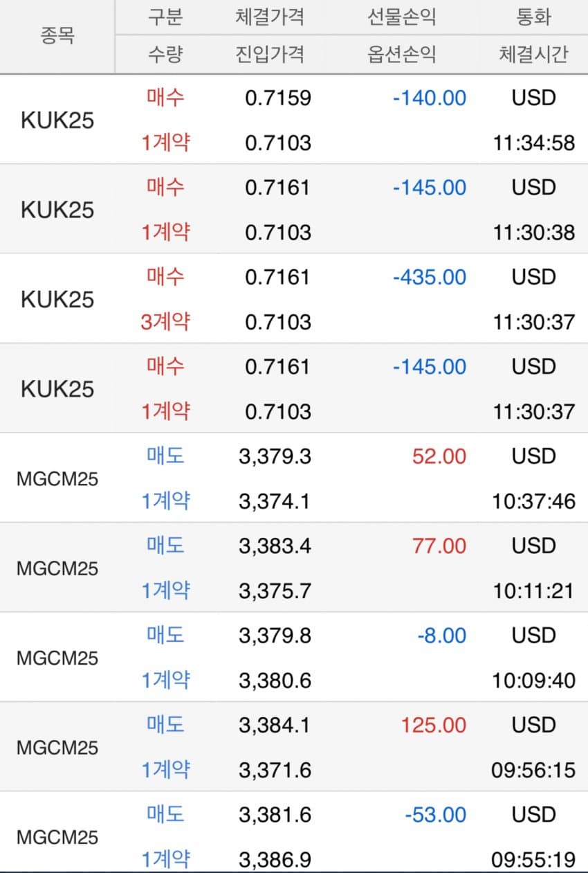The height and width of the screenshot is (873, 588).
Task: Select the MGCM25 trade at 10:37:46
Action: tap(294, 478)
